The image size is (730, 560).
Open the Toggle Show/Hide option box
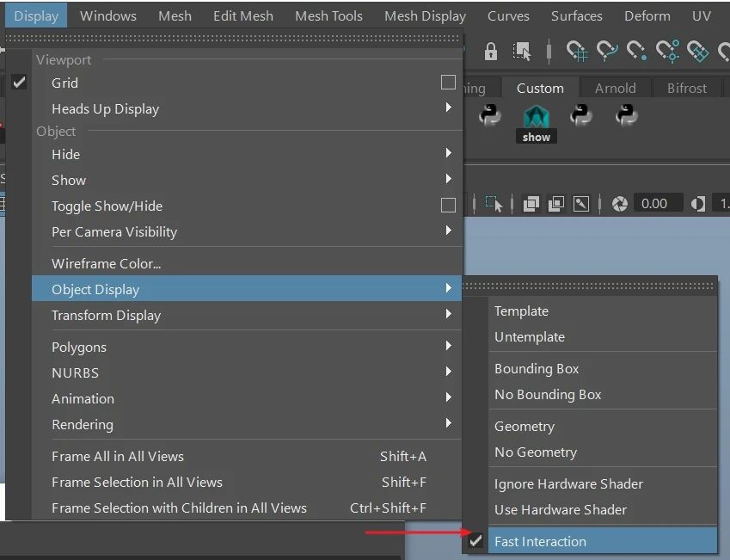448,206
